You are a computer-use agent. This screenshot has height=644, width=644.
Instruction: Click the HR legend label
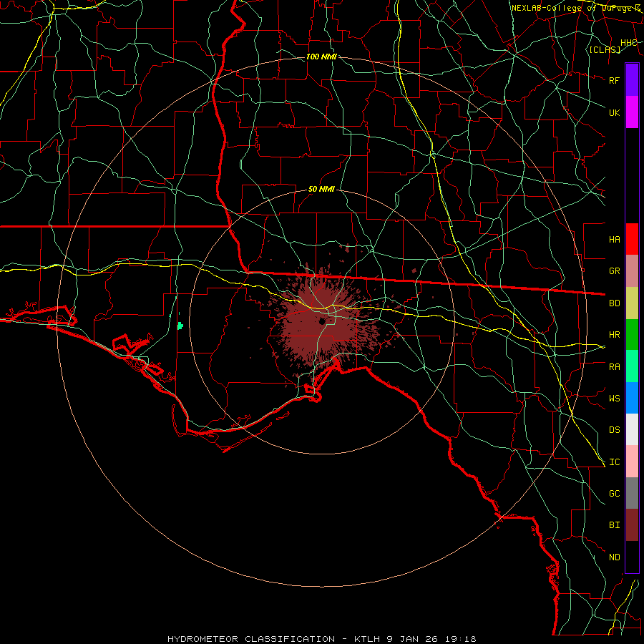pyautogui.click(x=615, y=335)
